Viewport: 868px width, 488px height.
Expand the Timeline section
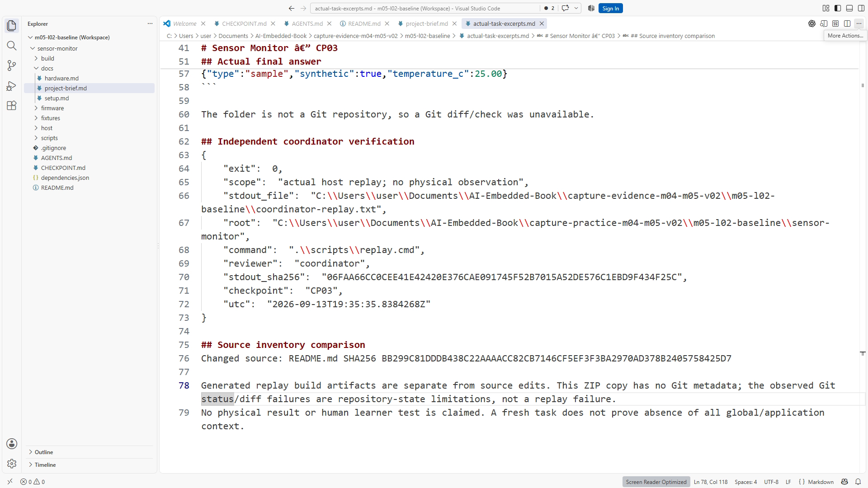[45, 465]
